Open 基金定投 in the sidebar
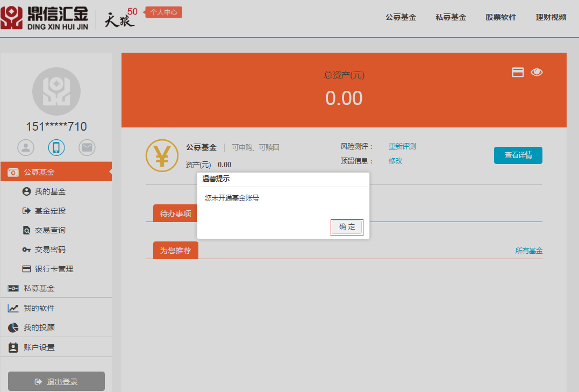This screenshot has height=392, width=579. coord(49,211)
